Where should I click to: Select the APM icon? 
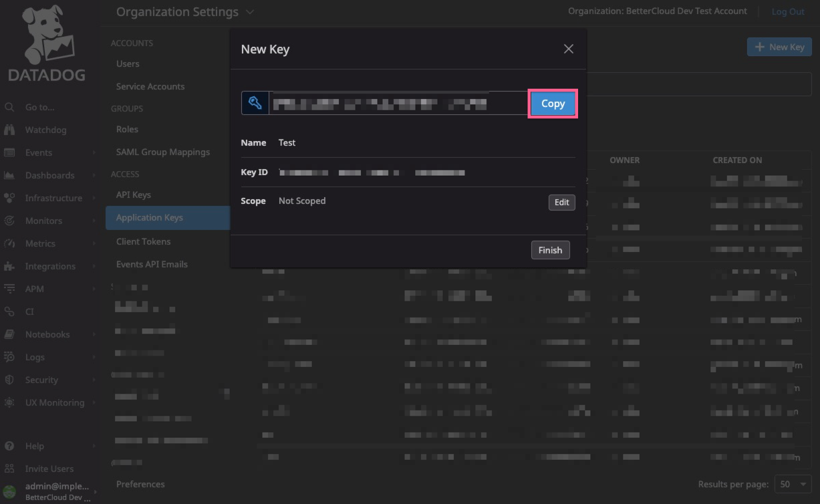point(9,289)
